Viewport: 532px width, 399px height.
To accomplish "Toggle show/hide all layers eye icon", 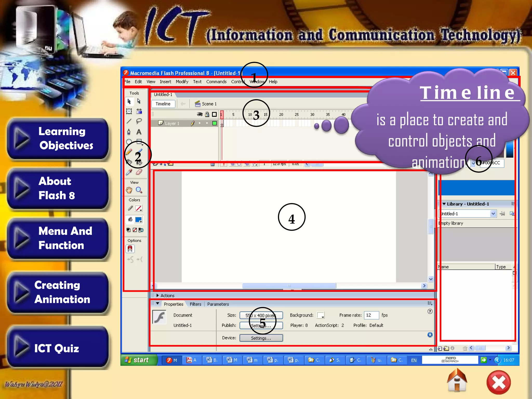I will pos(199,114).
